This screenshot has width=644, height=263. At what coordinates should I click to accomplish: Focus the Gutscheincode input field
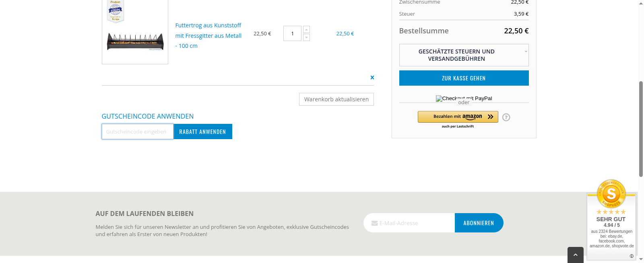137,131
